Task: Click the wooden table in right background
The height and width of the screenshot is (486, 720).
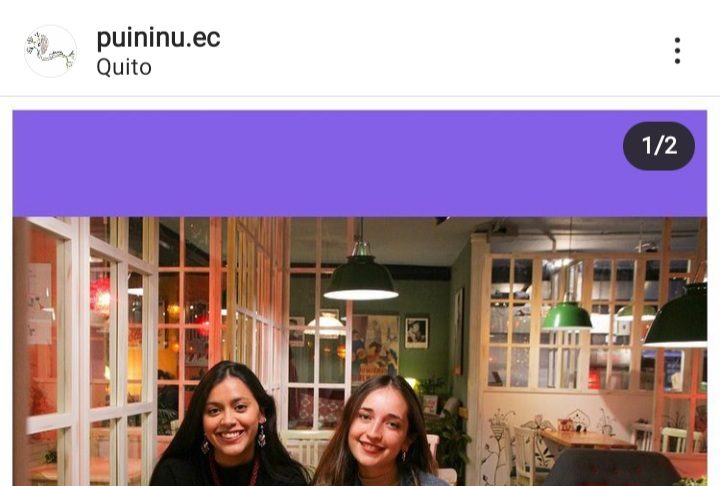Action: pos(585,440)
